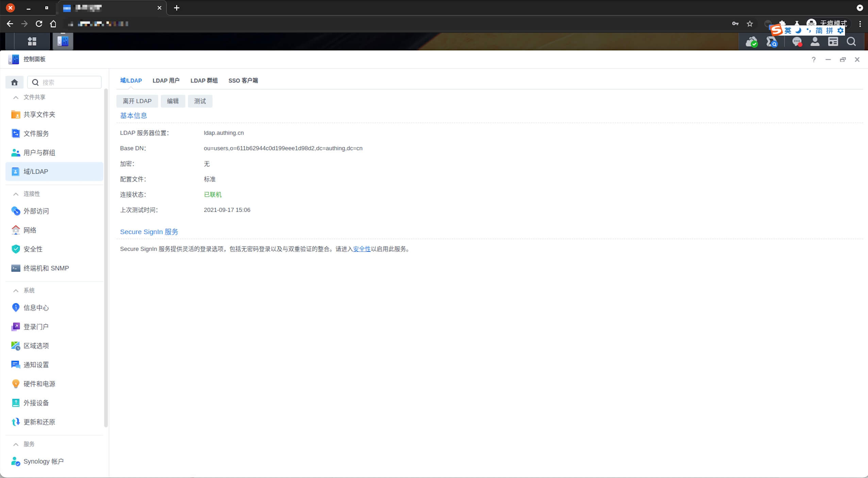The width and height of the screenshot is (868, 478).
Task: Open the External Access (外部访问) item
Action: 54,211
